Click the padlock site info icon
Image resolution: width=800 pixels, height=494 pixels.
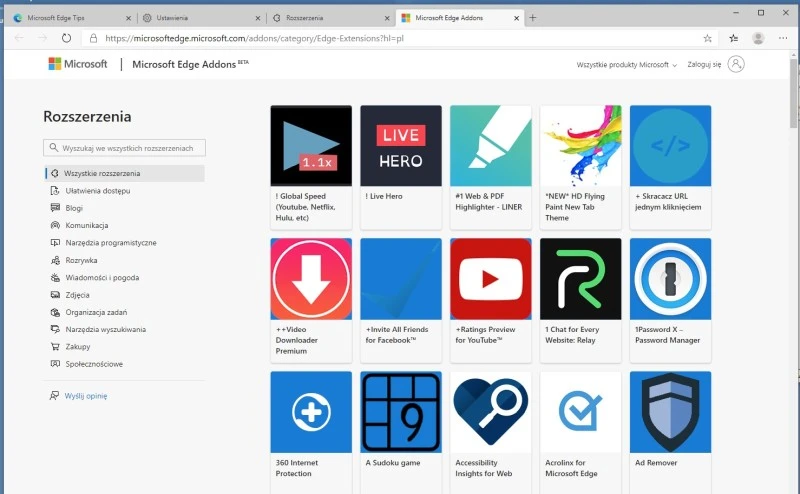(93, 38)
